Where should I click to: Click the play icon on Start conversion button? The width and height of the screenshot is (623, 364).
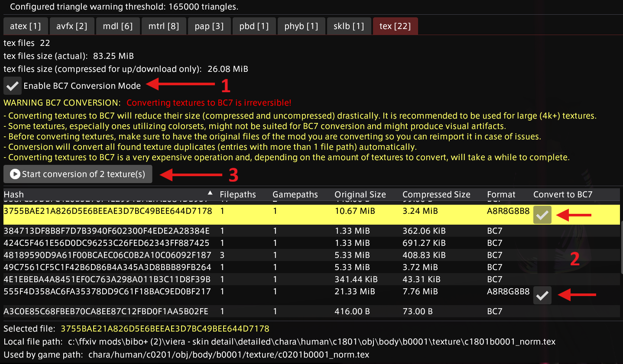click(x=15, y=174)
